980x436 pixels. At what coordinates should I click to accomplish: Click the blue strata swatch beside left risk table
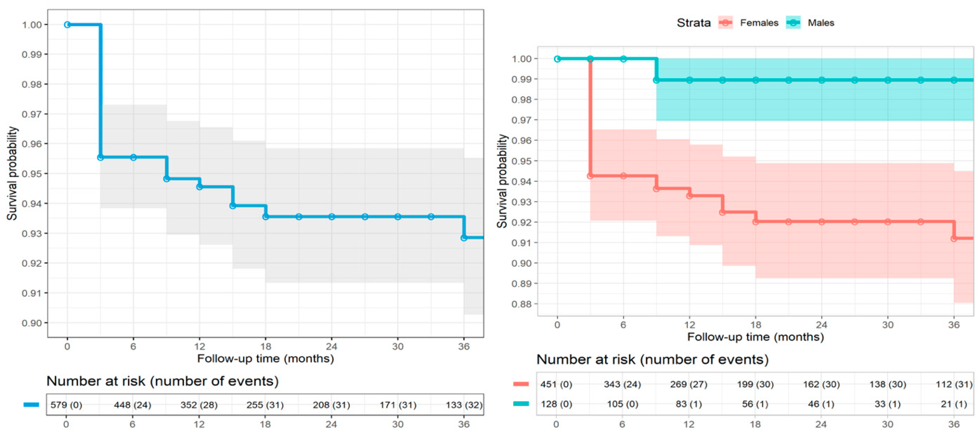[31, 405]
